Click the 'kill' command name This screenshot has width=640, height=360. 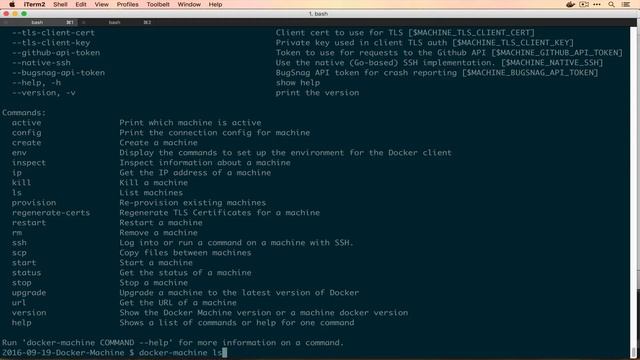(21, 182)
